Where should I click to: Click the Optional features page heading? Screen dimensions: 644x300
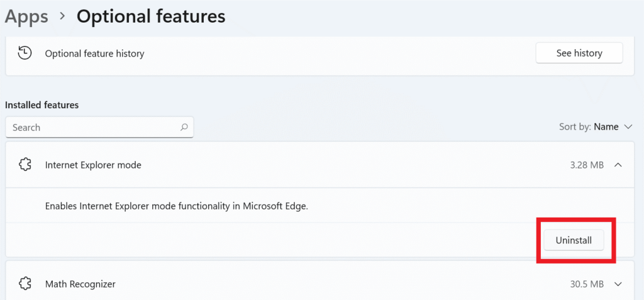pos(151,16)
